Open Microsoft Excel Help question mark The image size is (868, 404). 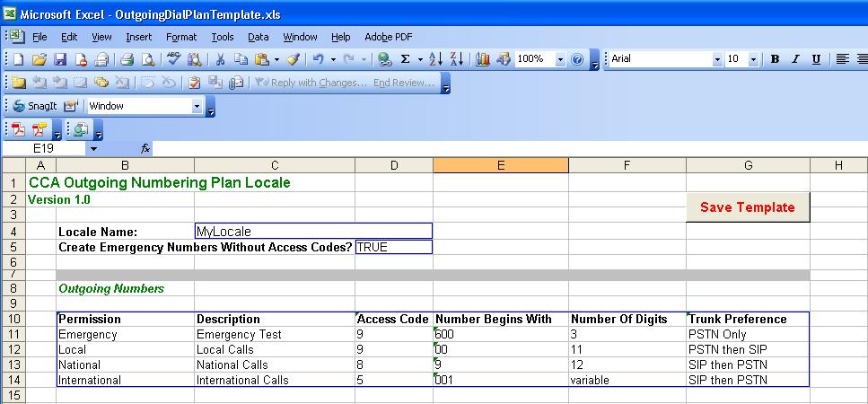tap(577, 59)
